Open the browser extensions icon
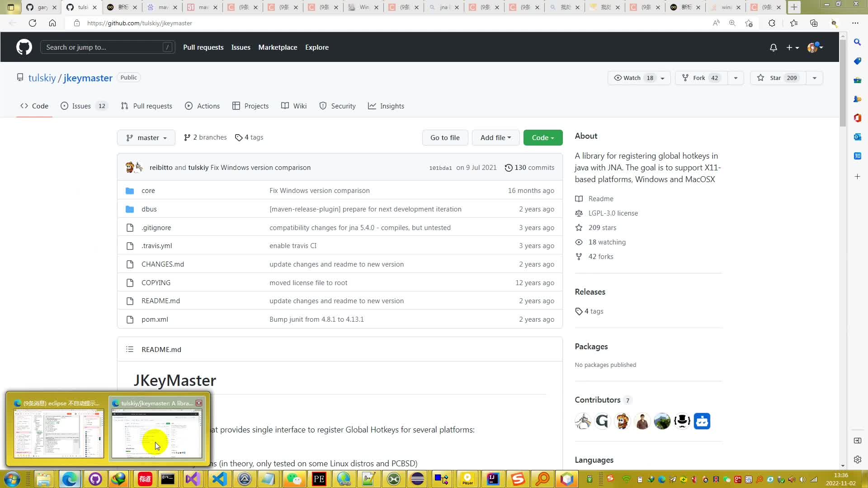This screenshot has width=868, height=488. tap(772, 23)
